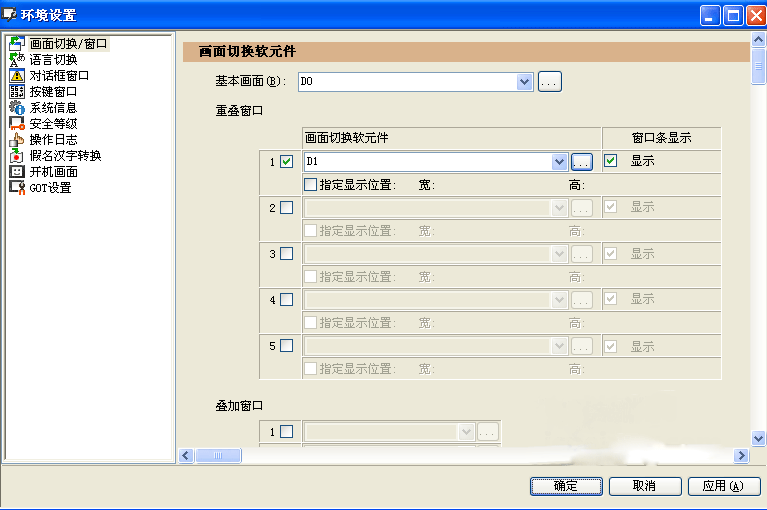The height and width of the screenshot is (510, 767).
Task: Toggle 窗口条显示 checkbox for window 1
Action: point(611,160)
